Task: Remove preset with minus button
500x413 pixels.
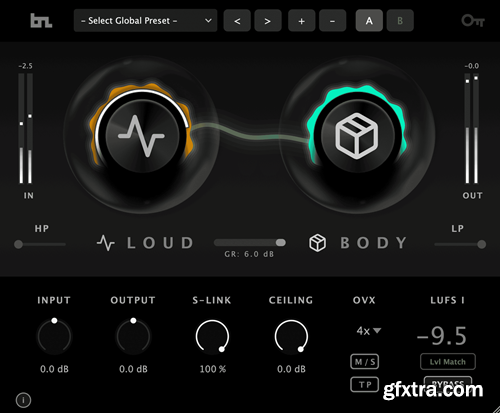Action: [332, 21]
